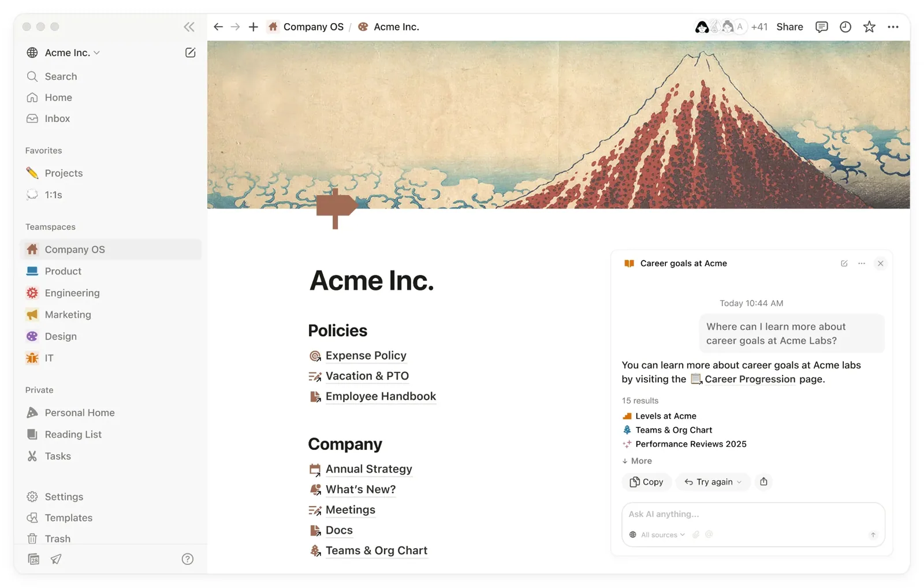Open the IT teamspace
924x588 pixels.
coord(111,358)
